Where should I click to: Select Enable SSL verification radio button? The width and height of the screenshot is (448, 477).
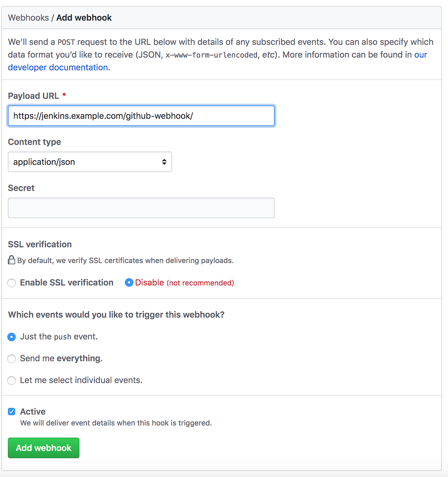tap(12, 283)
